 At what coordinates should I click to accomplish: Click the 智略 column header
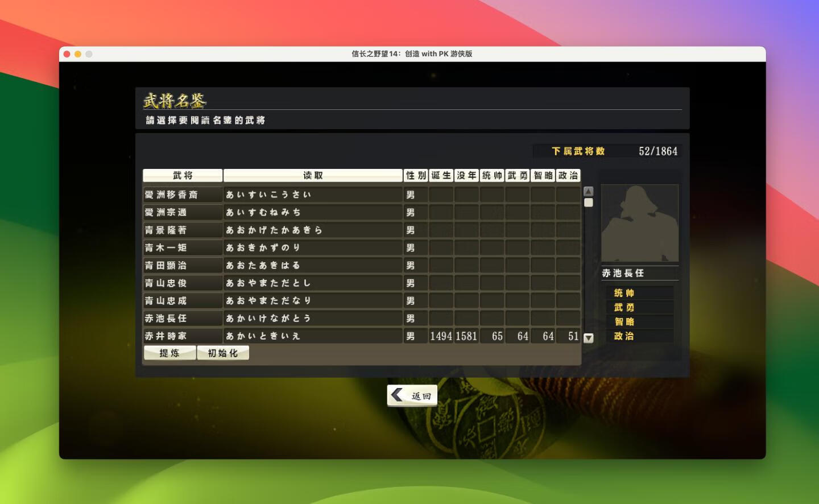(543, 175)
